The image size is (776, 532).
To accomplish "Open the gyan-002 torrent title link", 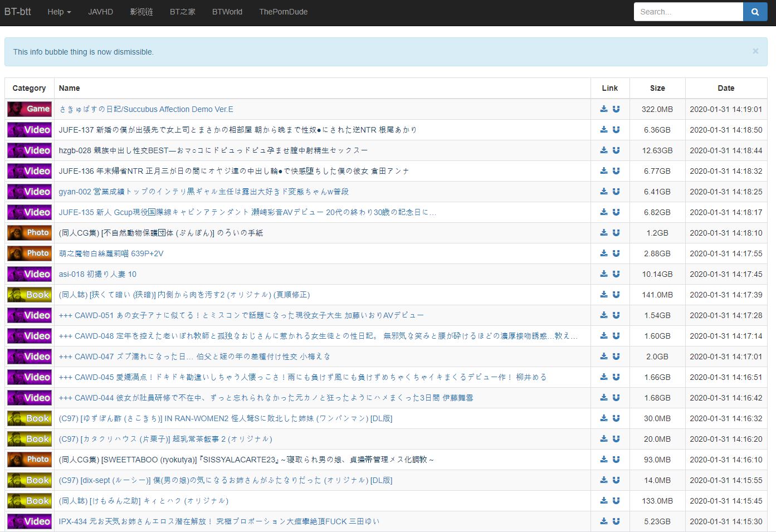I will pos(203,192).
